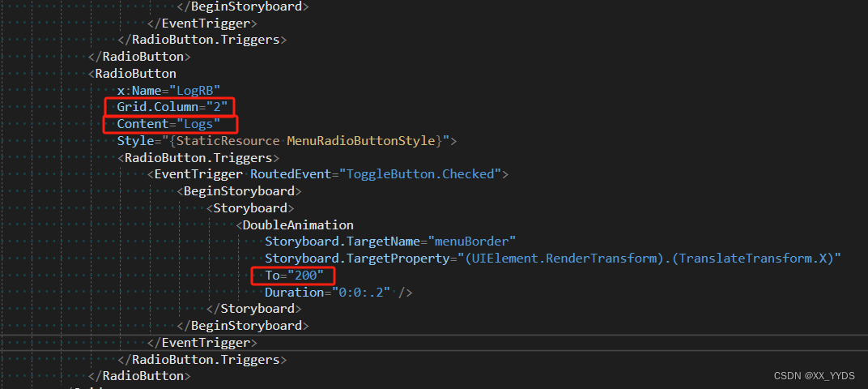Place cursor on opening <RadioButton.Triggers> tag
Screen dimensions: 868x389
(x=198, y=158)
